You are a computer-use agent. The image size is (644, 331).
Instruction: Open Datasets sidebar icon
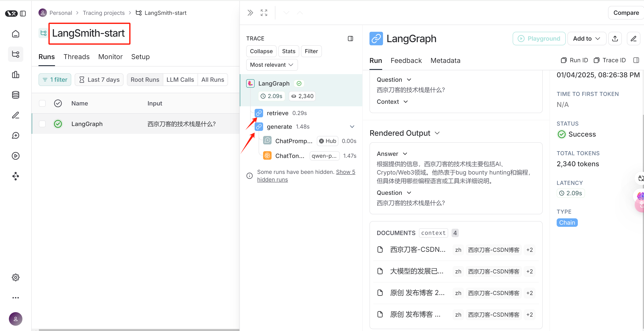15,95
